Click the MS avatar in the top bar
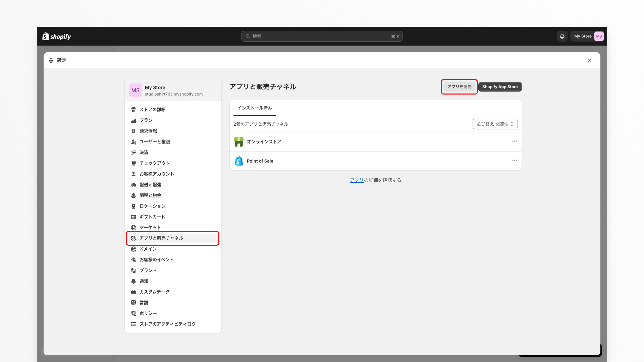 tap(599, 36)
